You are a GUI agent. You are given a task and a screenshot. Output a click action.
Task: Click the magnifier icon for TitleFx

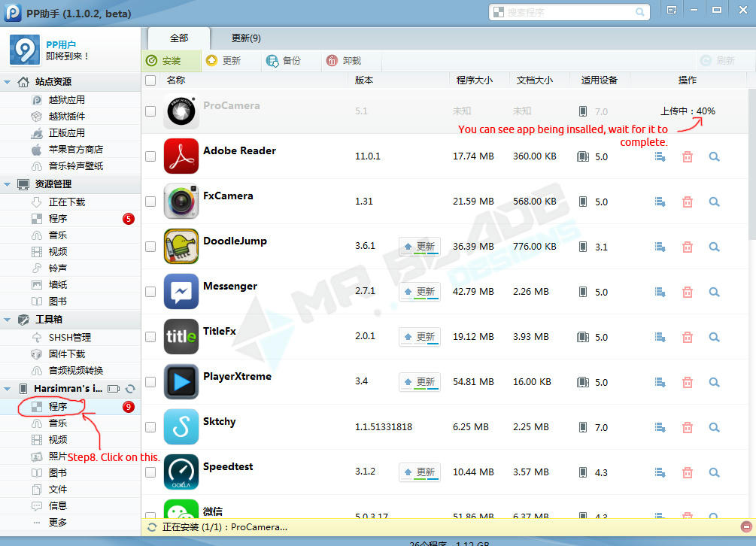click(714, 338)
